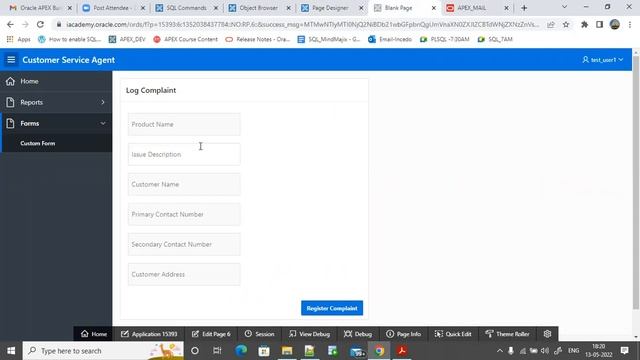Image resolution: width=640 pixels, height=360 pixels.
Task: Open developer toolbar settings gear
Action: (547, 334)
